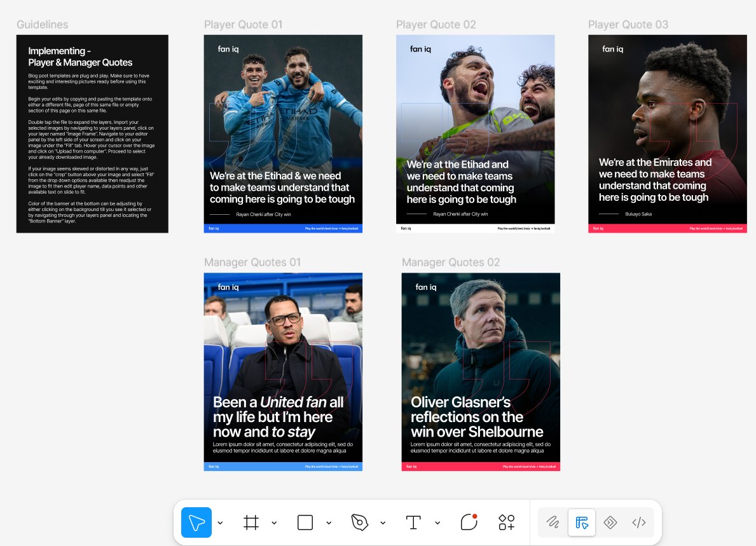Click 'Rayan Cherki after City win' in Quote 02

[460, 214]
